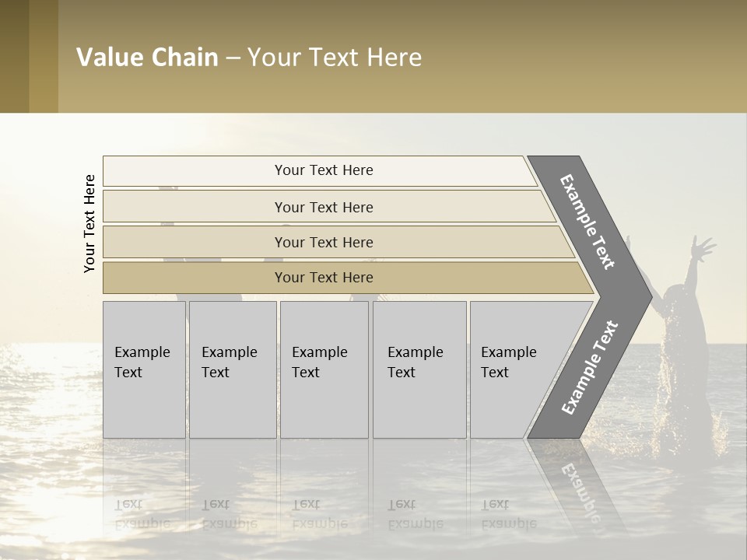Click the third "Your Text Here" horizontal bar

tap(323, 242)
